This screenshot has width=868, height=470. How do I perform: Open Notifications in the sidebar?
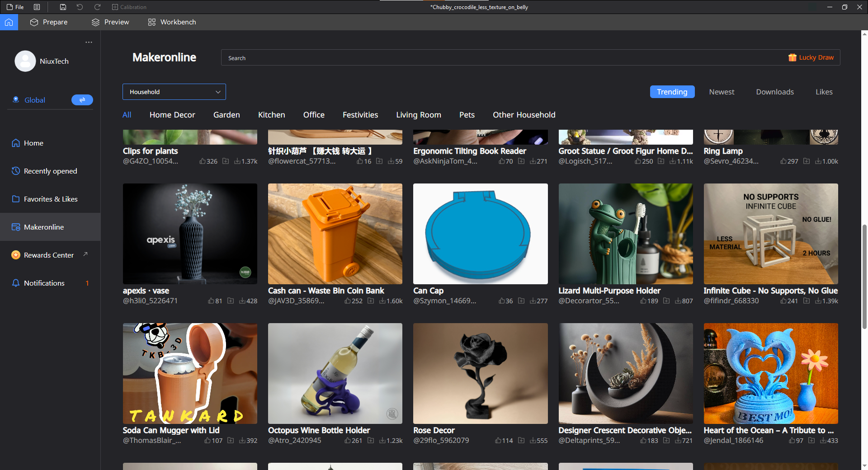coord(50,283)
